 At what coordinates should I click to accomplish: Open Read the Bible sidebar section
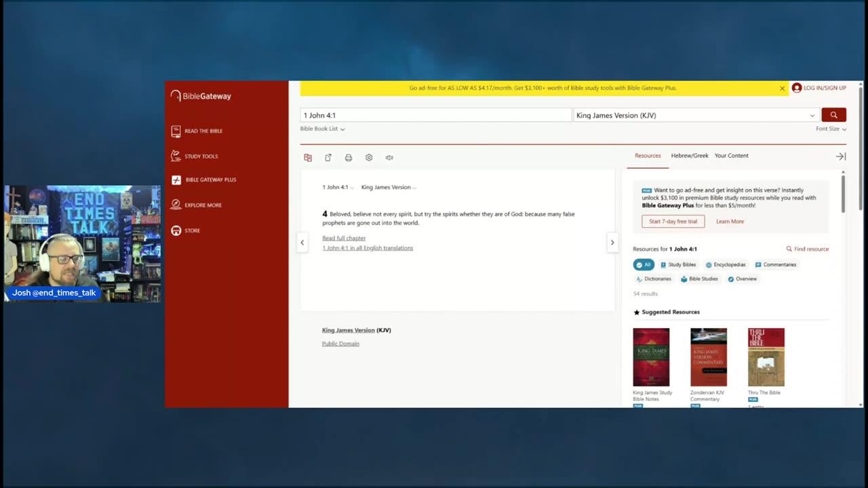(197, 131)
